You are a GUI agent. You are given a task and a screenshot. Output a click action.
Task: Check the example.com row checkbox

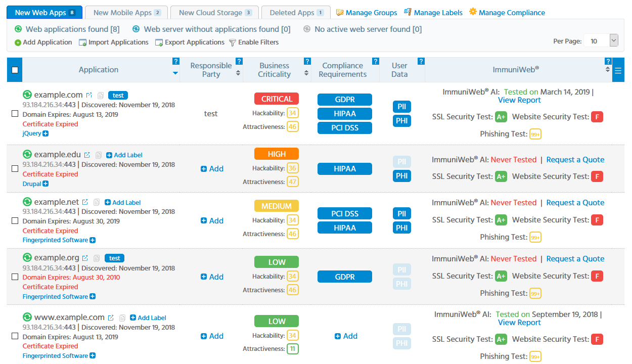[x=15, y=114]
